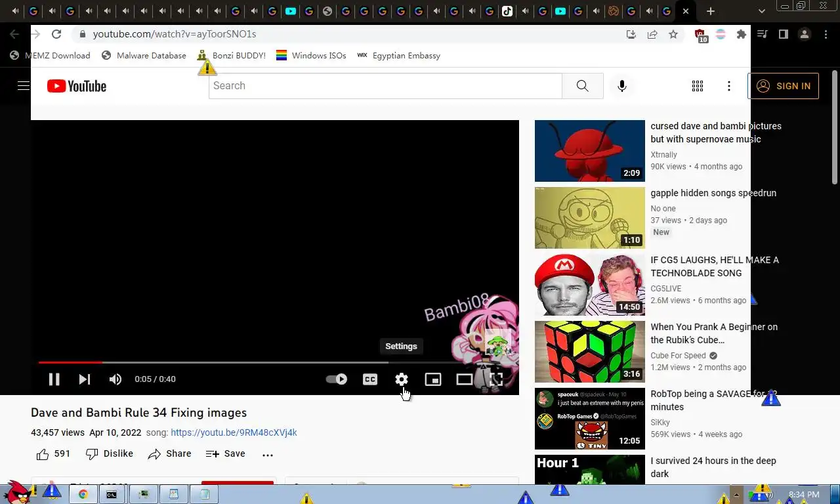Image resolution: width=840 pixels, height=504 pixels.
Task: Toggle closed captions on the player
Action: [x=370, y=379]
